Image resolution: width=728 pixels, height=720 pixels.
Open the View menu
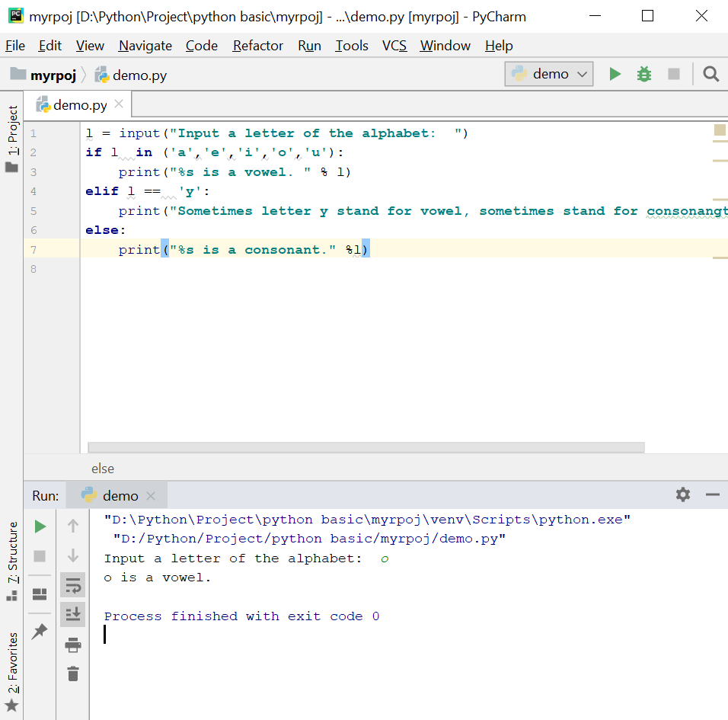pyautogui.click(x=90, y=46)
